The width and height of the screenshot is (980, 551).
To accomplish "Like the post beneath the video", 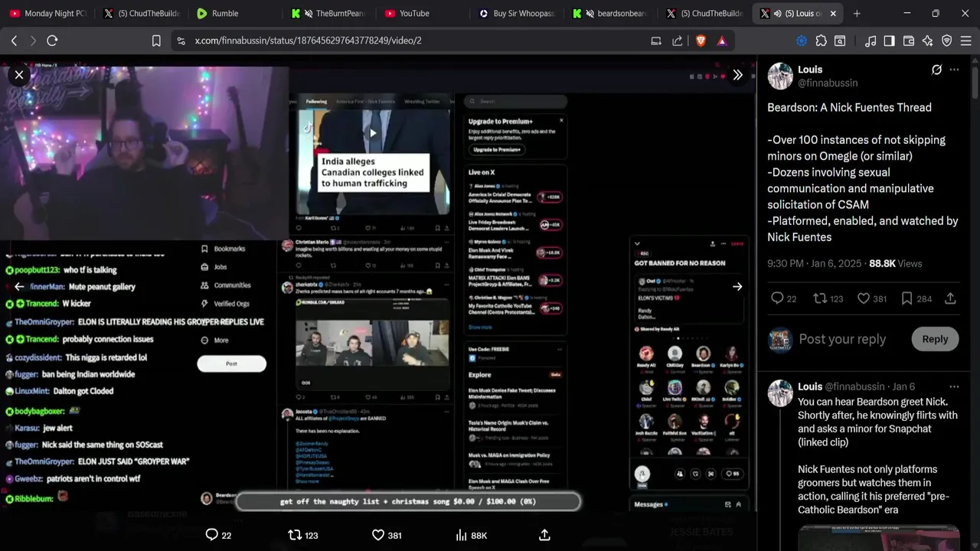I will [378, 535].
